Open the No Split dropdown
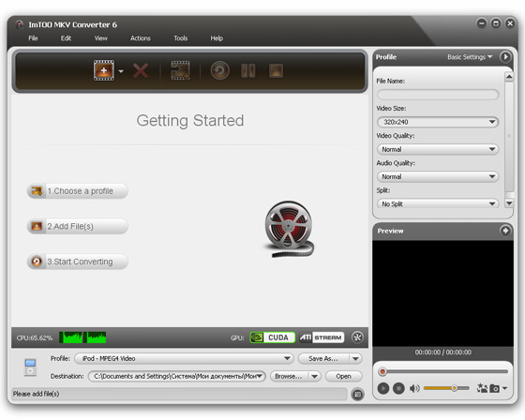Image resolution: width=525 pixels, height=420 pixels. (438, 203)
